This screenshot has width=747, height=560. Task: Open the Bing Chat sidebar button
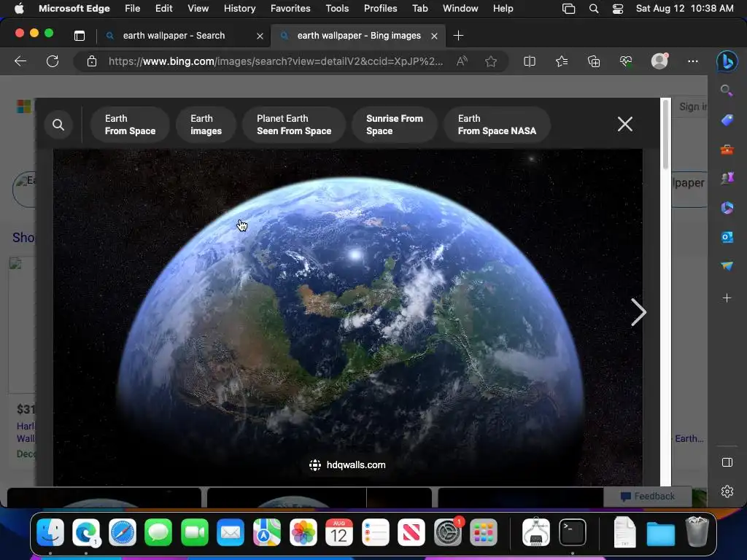[727, 61]
